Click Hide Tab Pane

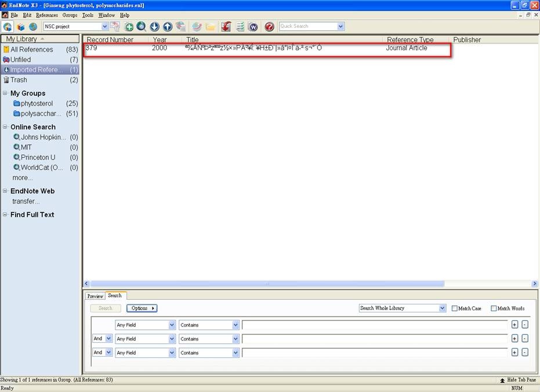pos(517,380)
